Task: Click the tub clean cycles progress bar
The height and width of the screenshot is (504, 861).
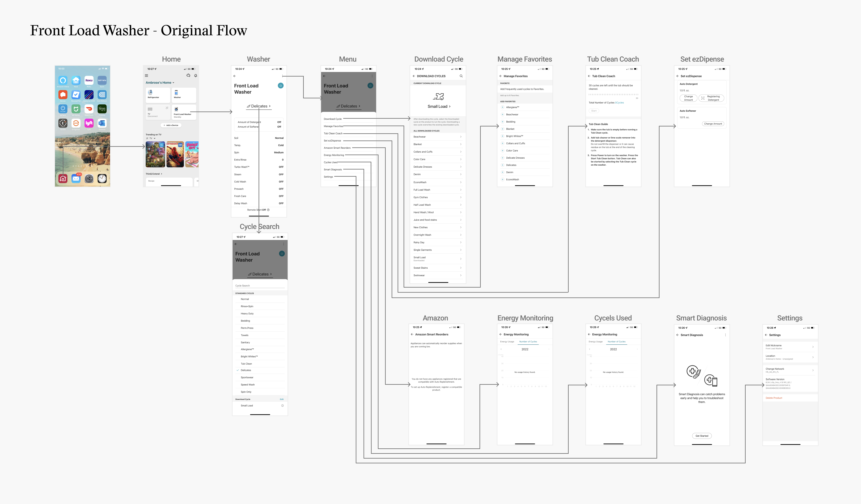Action: [613, 95]
